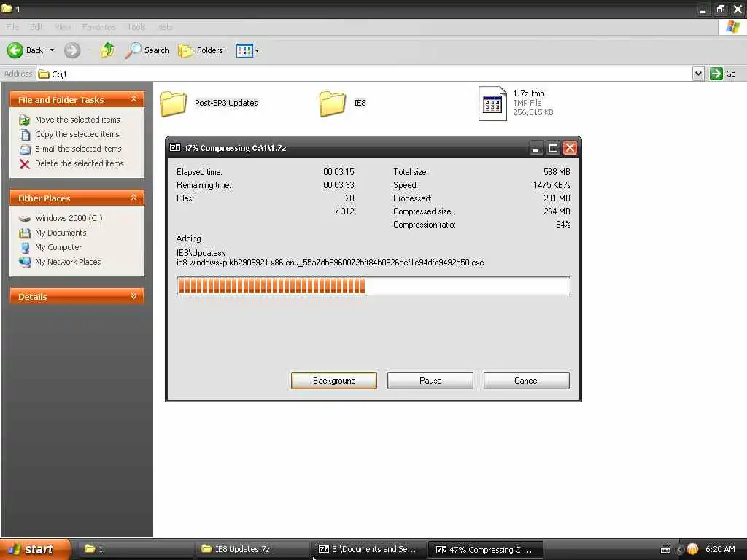The height and width of the screenshot is (560, 747).
Task: Open the Back history dropdown arrow
Action: coord(53,50)
